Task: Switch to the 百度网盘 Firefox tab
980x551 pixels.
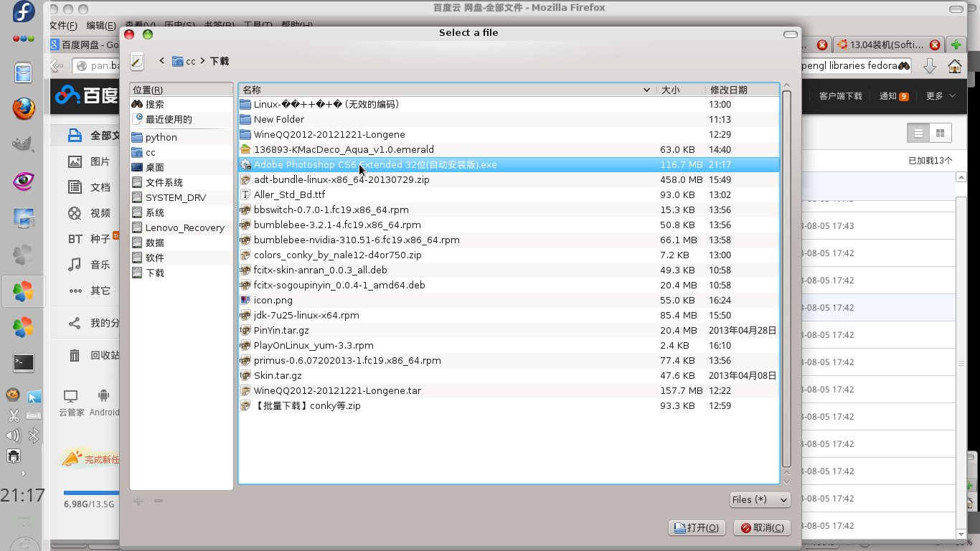Action: (83, 44)
